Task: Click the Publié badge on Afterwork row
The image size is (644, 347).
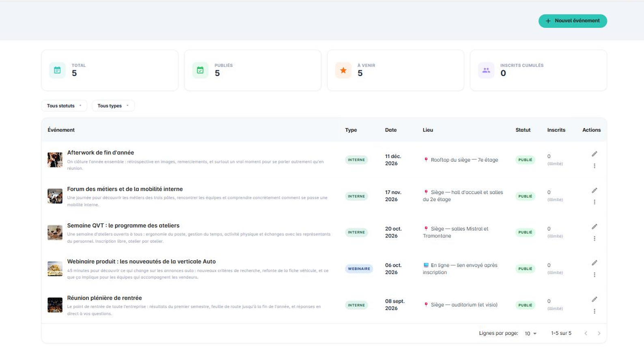Action: coord(525,160)
